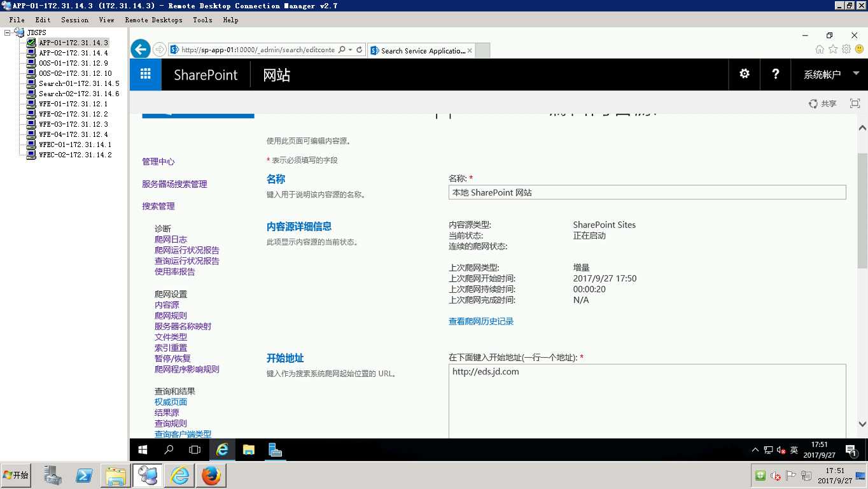868x489 pixels.
Task: Open 结果源 link
Action: (167, 413)
